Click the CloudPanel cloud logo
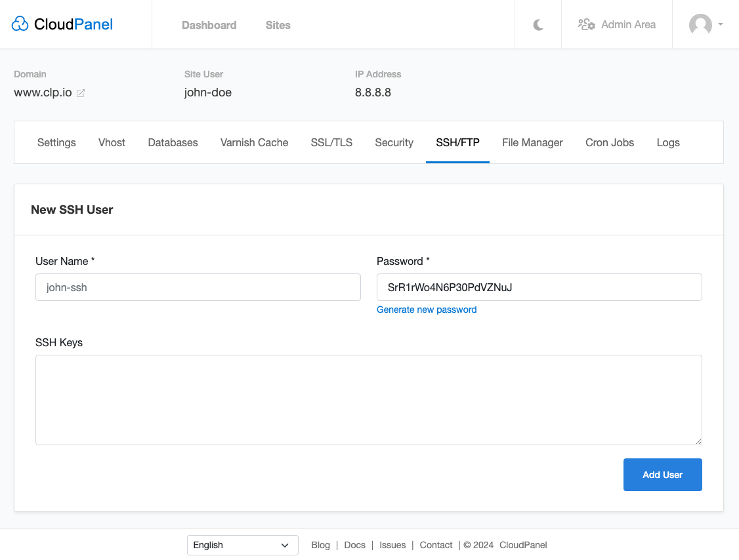 click(x=20, y=24)
